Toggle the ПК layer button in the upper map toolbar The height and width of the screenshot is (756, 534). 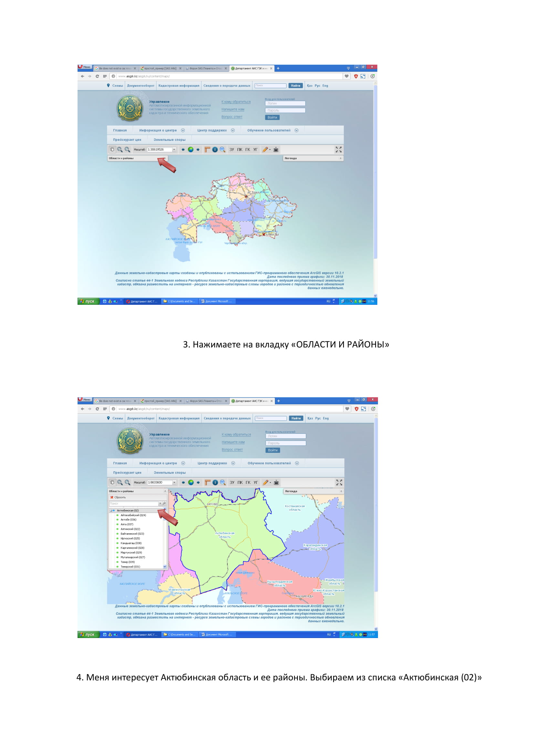tap(239, 150)
